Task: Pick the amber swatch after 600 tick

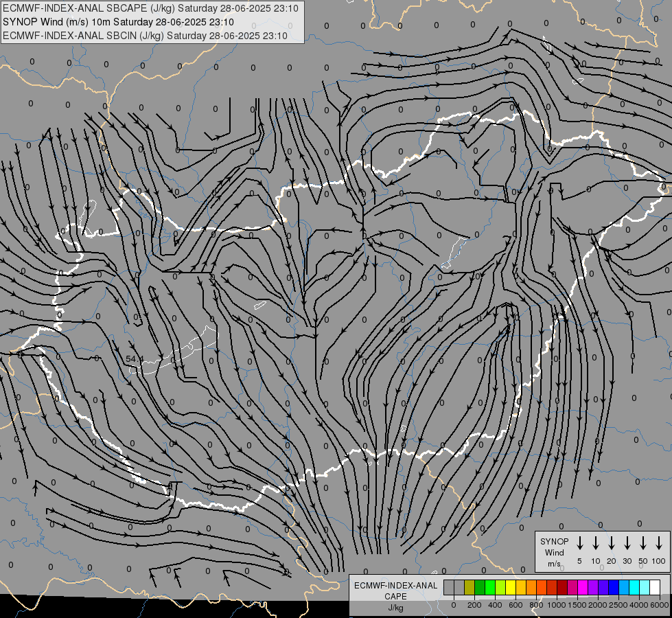Action: (521, 587)
